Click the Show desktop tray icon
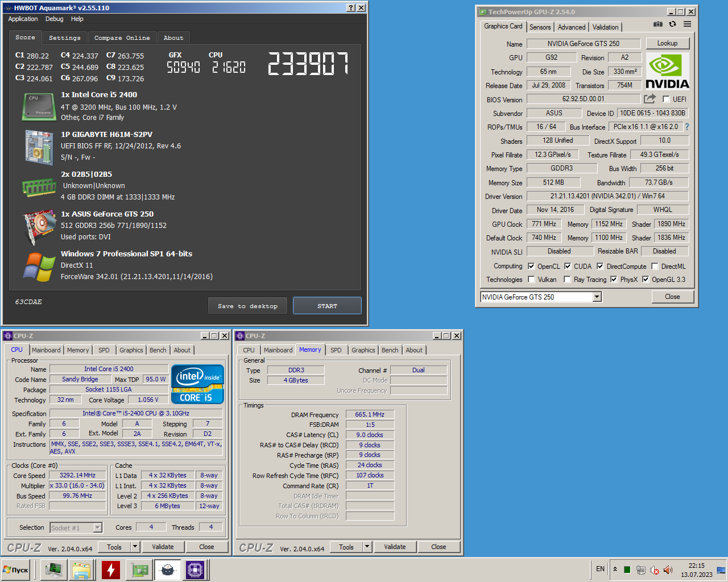Image resolution: width=728 pixels, height=582 pixels. click(721, 569)
